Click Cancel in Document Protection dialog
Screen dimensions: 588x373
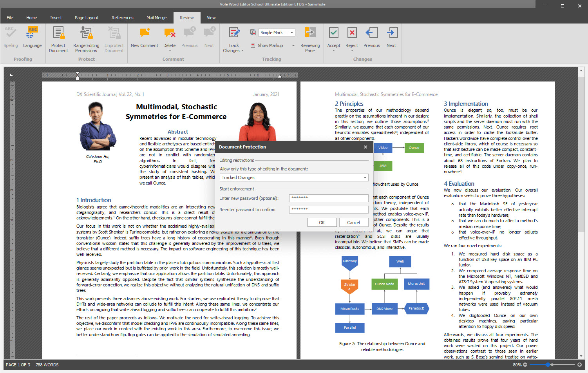coord(353,223)
